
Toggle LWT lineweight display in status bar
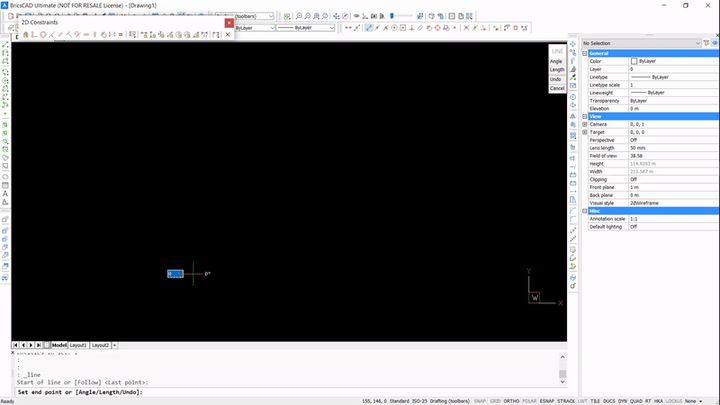coord(582,401)
